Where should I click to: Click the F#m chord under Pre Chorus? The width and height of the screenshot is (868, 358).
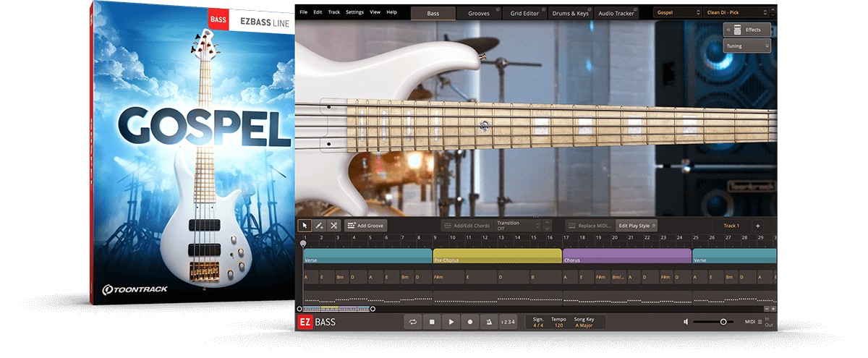tap(448, 277)
